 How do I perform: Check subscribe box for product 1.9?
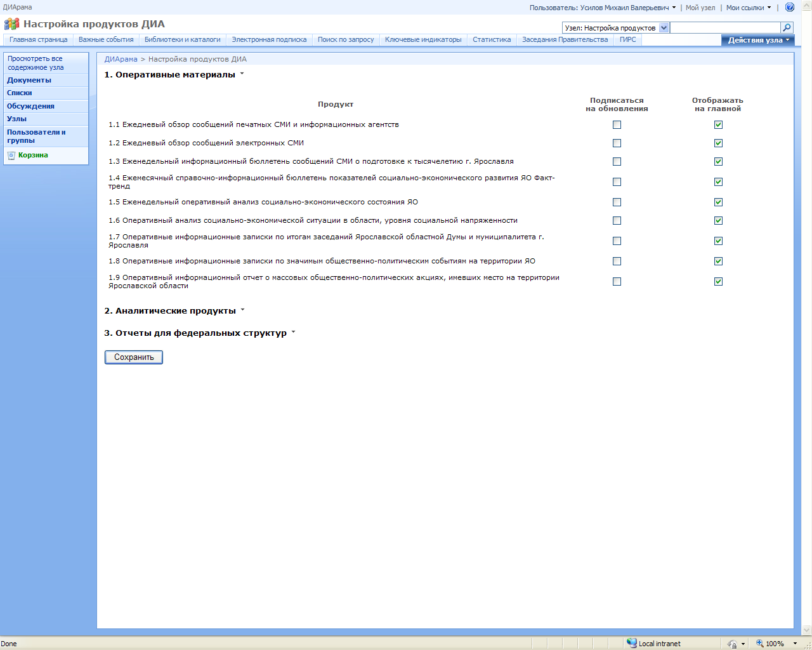point(617,282)
